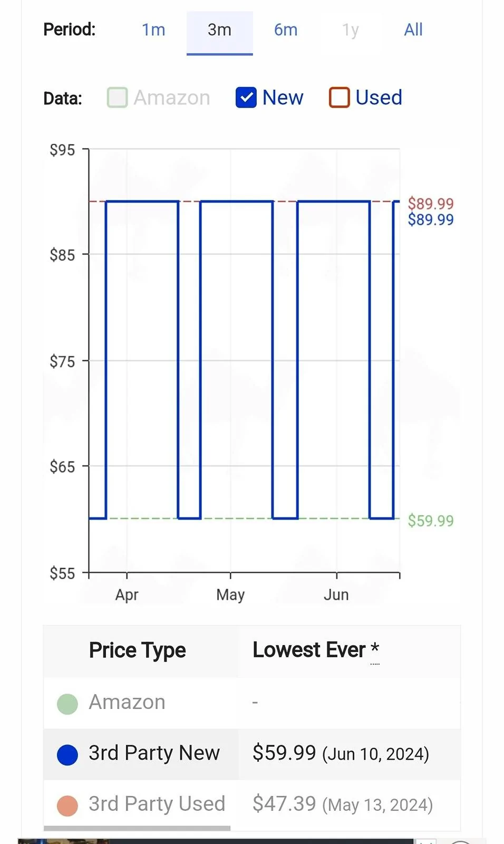The image size is (504, 844).
Task: Toggle the Amazon data checkbox
Action: tap(117, 98)
